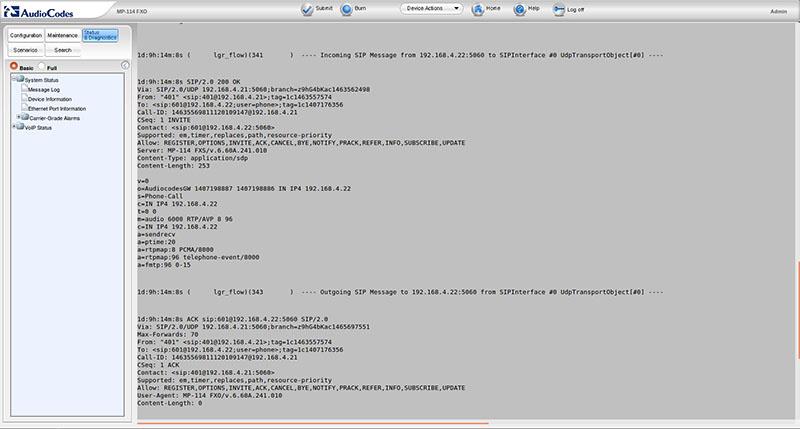Click the message log vertical scrollbar
Image resolution: width=800 pixels, height=429 pixels.
click(x=798, y=310)
